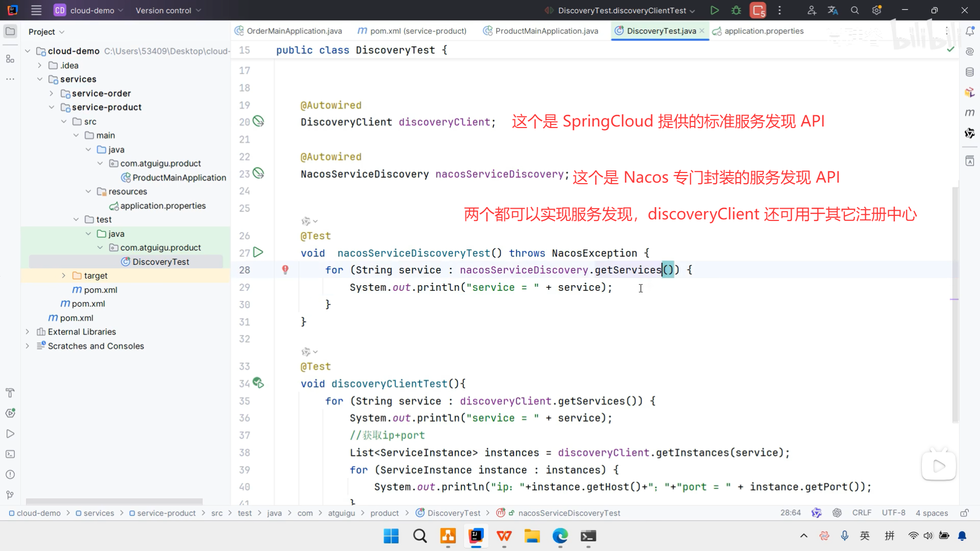980x551 pixels.
Task: Toggle the breakpoint marker on line 28
Action: (285, 270)
